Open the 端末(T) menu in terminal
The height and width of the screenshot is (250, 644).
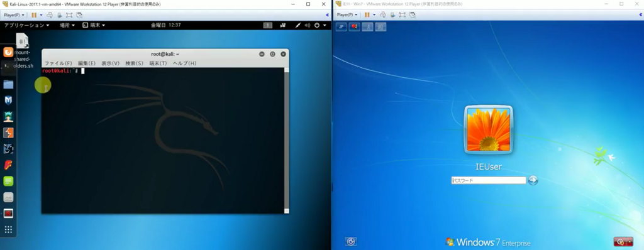[x=158, y=63]
